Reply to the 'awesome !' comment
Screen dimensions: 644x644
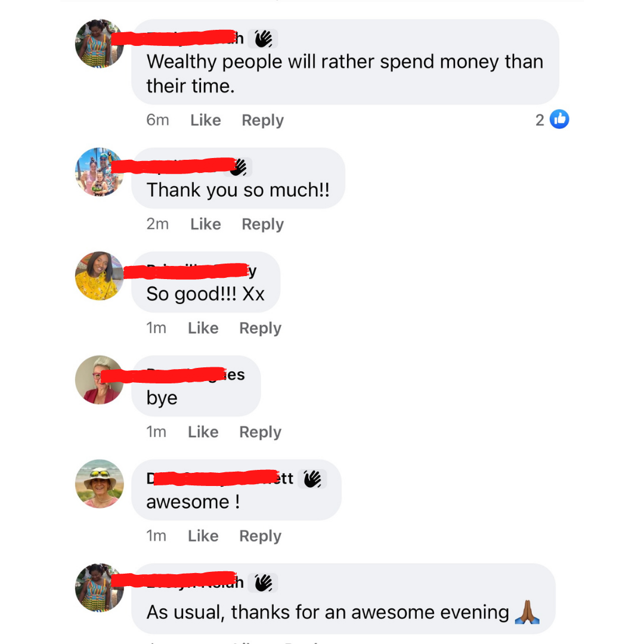[x=260, y=536]
